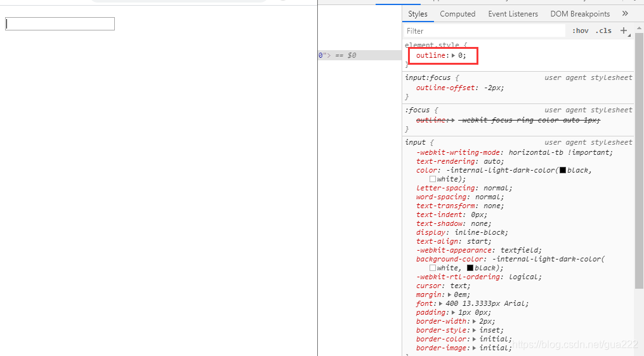The image size is (644, 356).
Task: Expand the font shorthand property
Action: [441, 304]
